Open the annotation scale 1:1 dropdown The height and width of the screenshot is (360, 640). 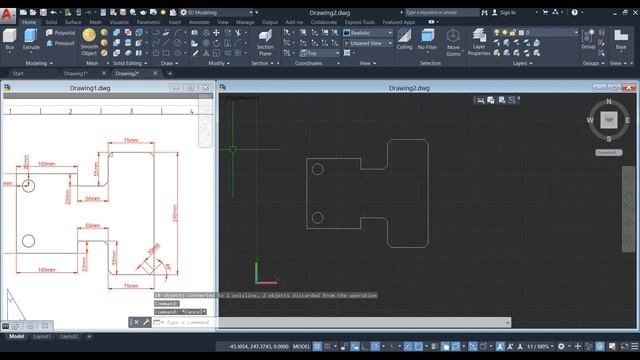point(540,347)
